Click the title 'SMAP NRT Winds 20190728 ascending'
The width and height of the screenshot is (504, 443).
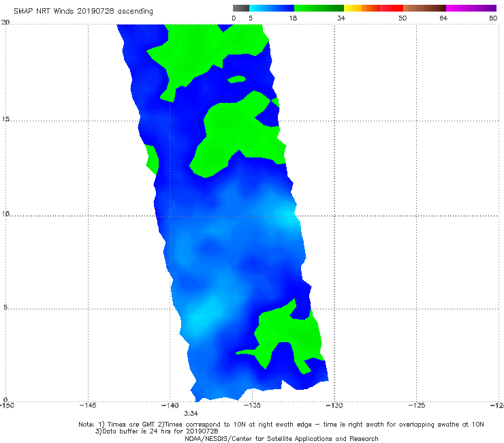point(83,12)
